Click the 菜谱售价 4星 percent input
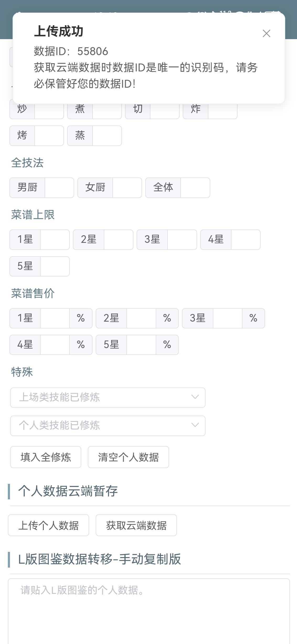The height and width of the screenshot is (644, 297). pos(55,345)
